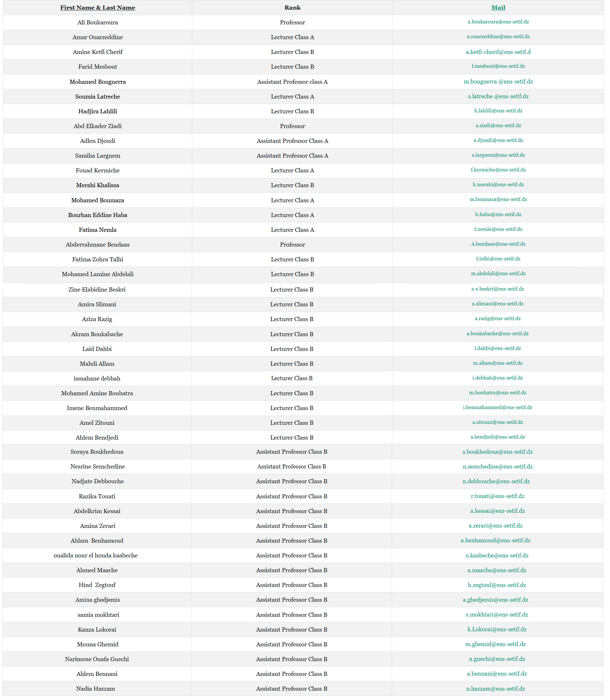Click i.benmahammed@ens-setif.dz email link
Viewport: 610px width, 700px height.
pyautogui.click(x=497, y=407)
